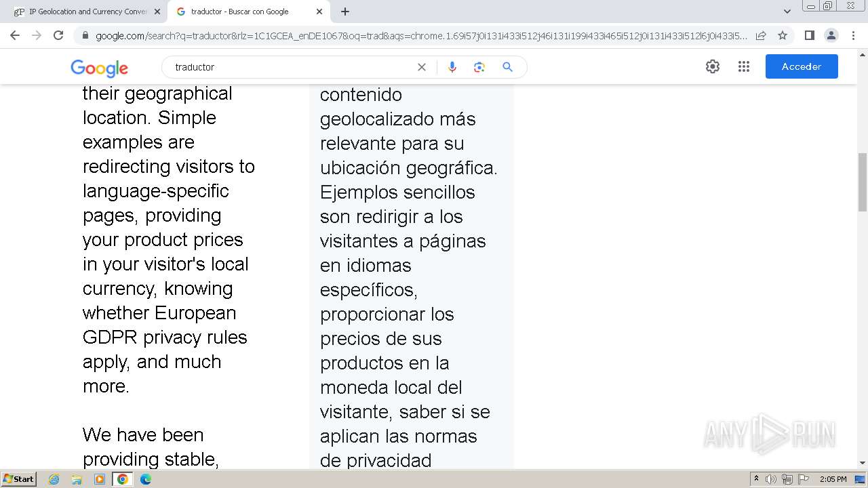Switch to Chrome in taskbar
The width and height of the screenshot is (868, 488).
pyautogui.click(x=123, y=479)
